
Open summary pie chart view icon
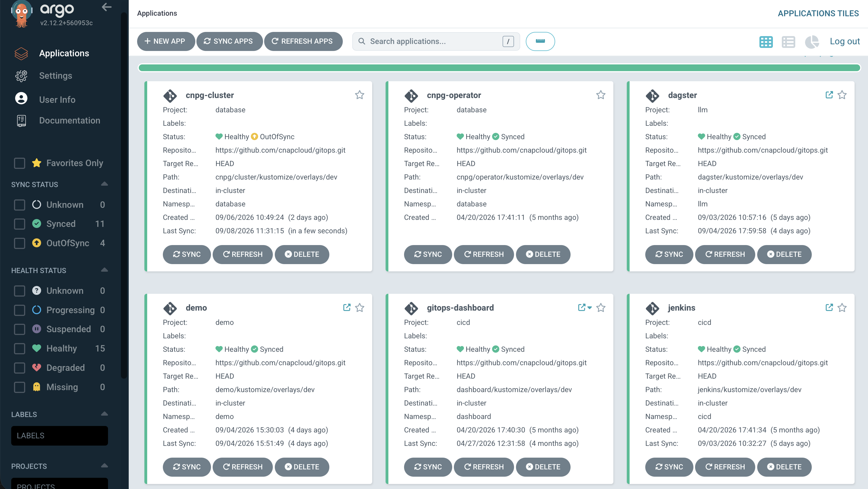click(812, 42)
